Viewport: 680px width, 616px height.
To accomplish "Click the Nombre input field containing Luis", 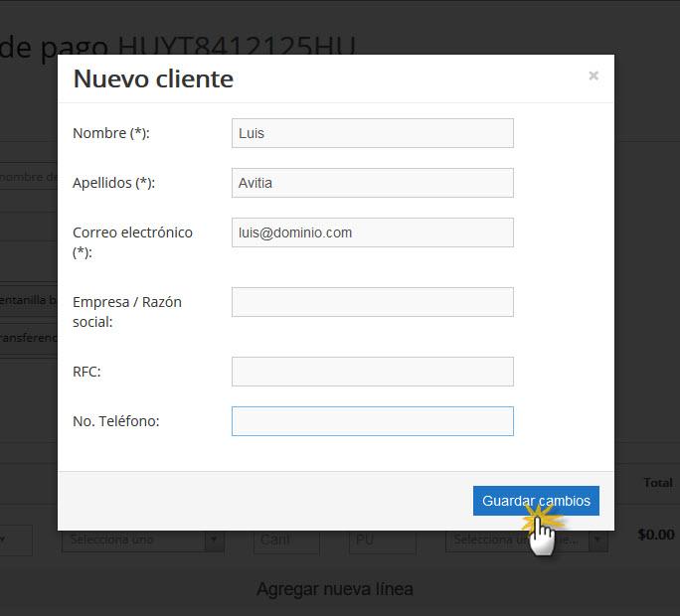I will [373, 133].
